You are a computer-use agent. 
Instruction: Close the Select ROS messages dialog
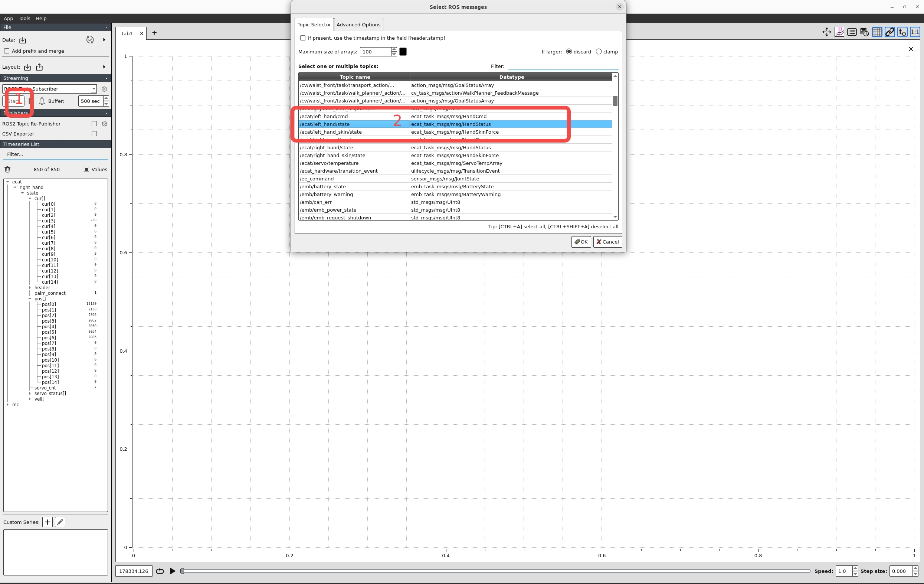(x=619, y=7)
